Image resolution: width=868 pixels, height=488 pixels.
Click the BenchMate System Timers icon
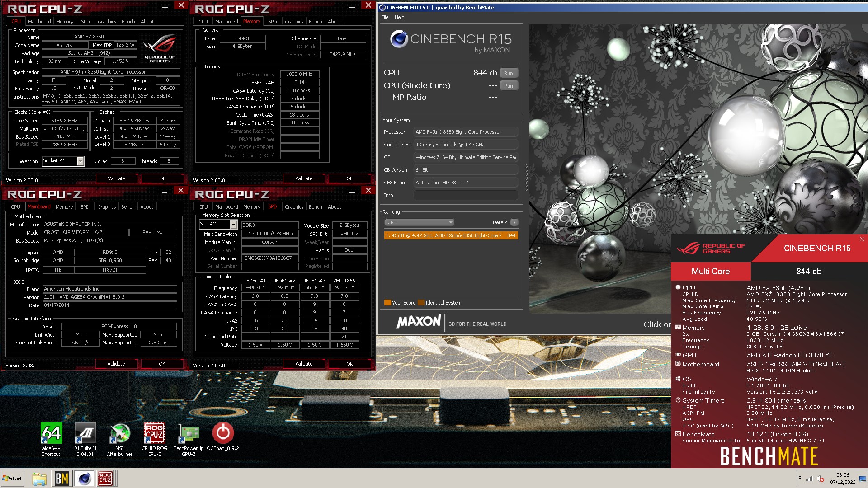(678, 400)
